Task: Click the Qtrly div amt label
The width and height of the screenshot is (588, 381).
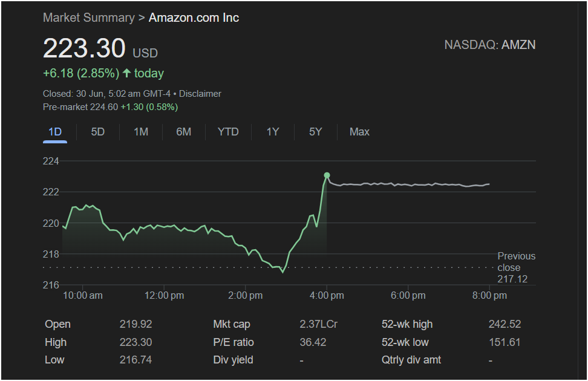Action: pyautogui.click(x=411, y=360)
